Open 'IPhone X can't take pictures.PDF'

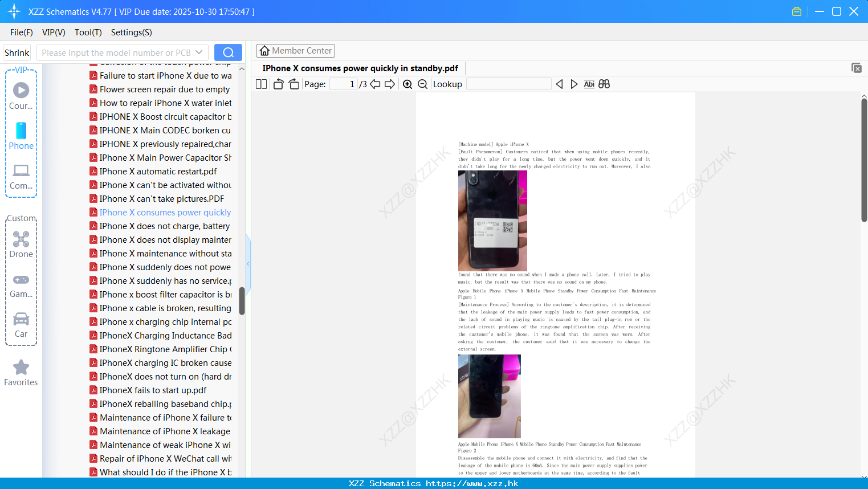click(x=157, y=199)
